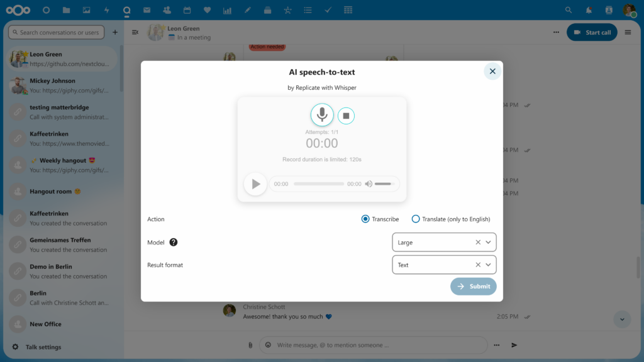Adjust the playback volume slider
Viewport: 644px width, 362px height.
385,184
